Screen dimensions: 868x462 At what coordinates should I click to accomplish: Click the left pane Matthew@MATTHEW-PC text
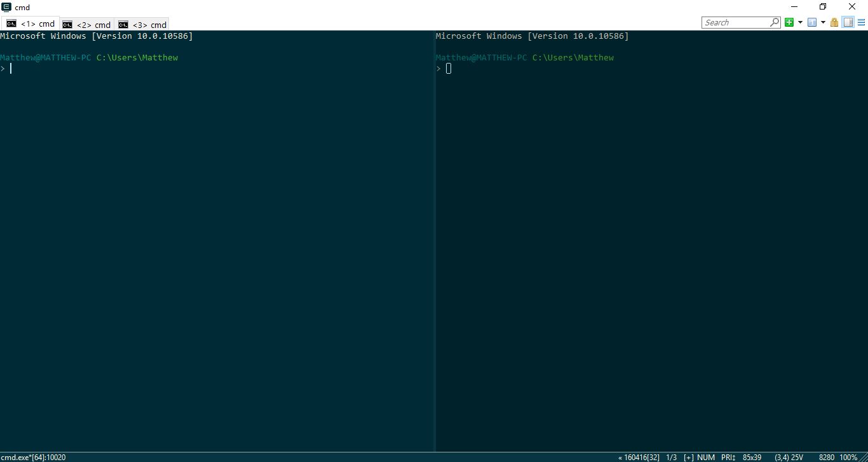(46, 58)
